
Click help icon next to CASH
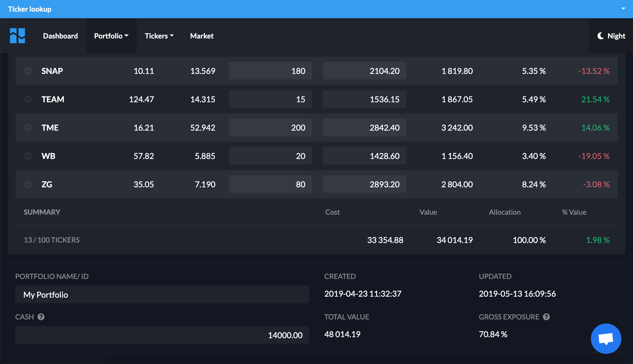click(41, 317)
